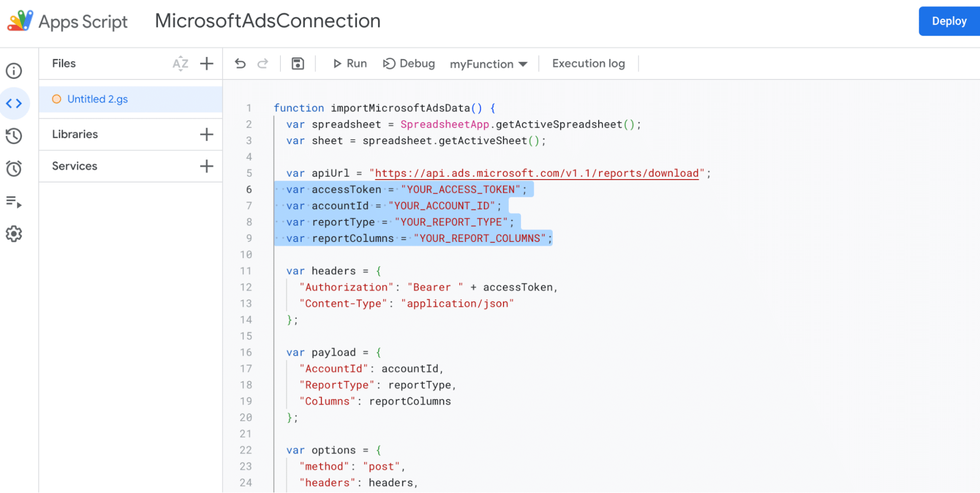Image resolution: width=980 pixels, height=493 pixels.
Task: Click "YOUR_ACCOUNT_ID" string on line 7
Action: 441,206
